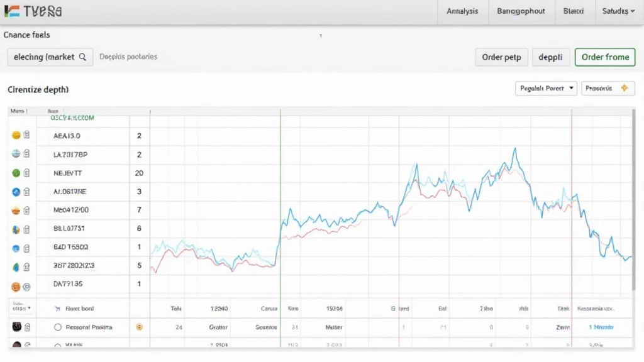Select the Ressonal Positta radio button
The width and height of the screenshot is (644, 362).
pos(58,327)
